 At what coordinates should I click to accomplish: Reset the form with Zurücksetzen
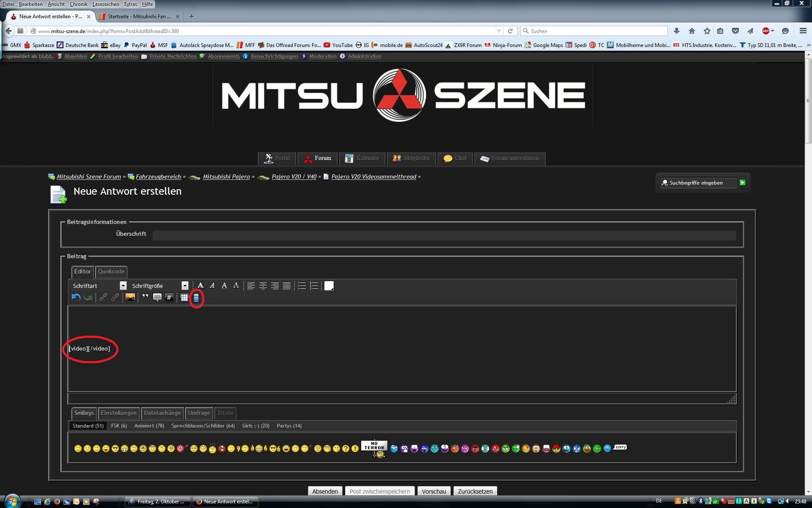(x=475, y=491)
